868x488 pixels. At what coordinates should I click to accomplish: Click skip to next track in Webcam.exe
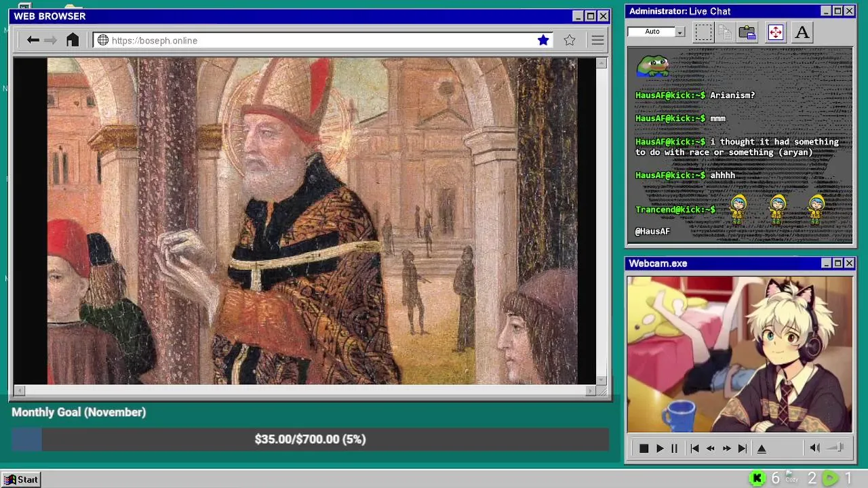(742, 448)
